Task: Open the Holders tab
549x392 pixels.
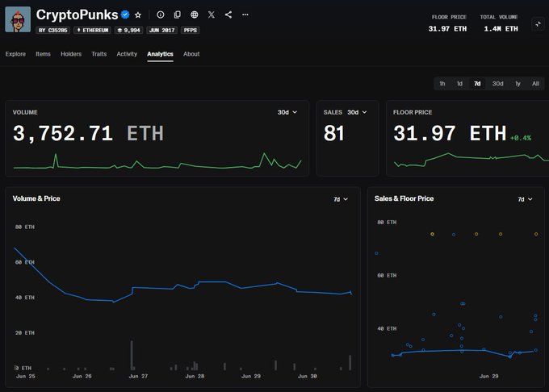Action: [71, 54]
